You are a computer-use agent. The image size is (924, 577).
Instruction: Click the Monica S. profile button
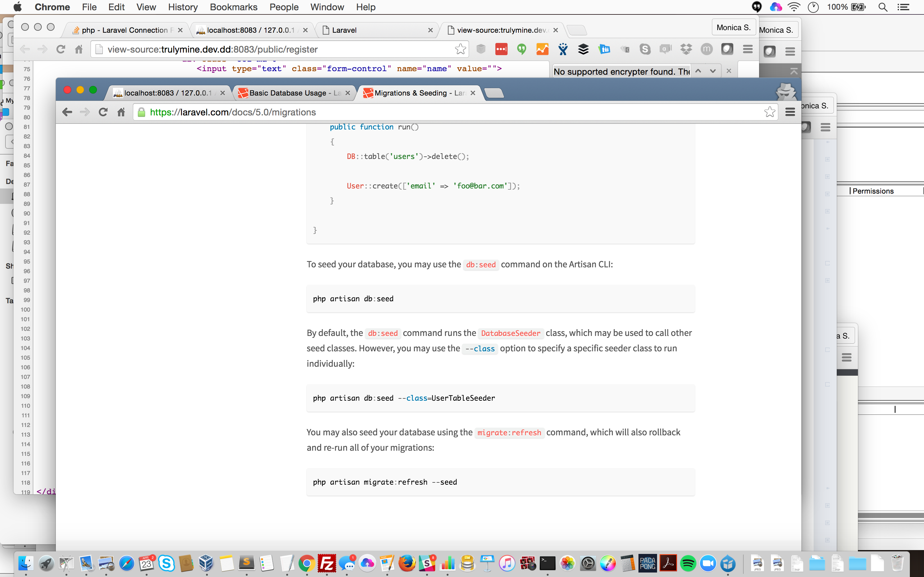pos(733,28)
